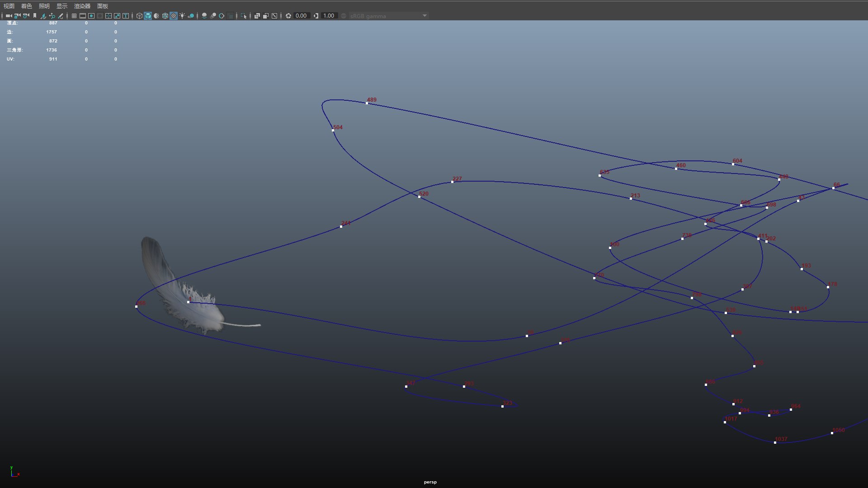
Task: Click Use All Lights bulb icon
Action: 182,16
